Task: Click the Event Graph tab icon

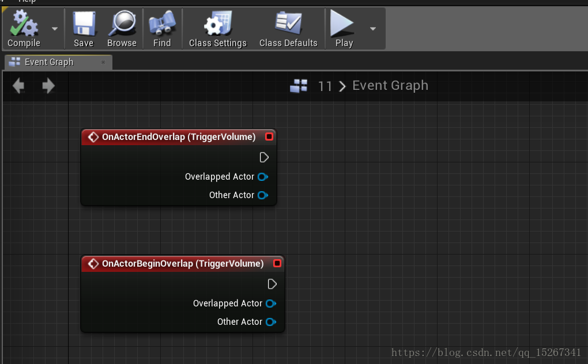Action: (x=14, y=62)
